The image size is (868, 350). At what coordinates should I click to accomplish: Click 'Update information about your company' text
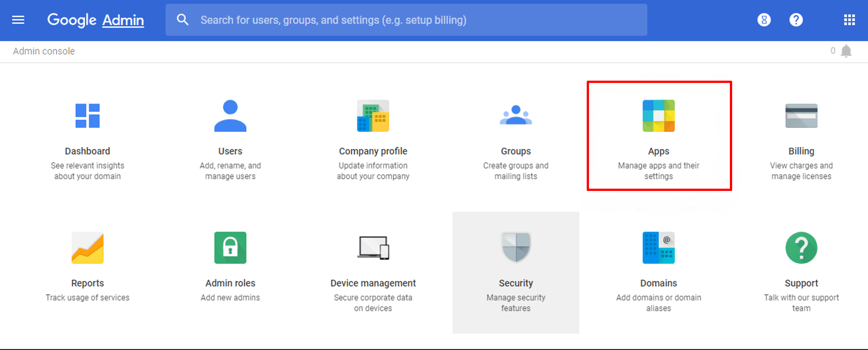[x=373, y=171]
